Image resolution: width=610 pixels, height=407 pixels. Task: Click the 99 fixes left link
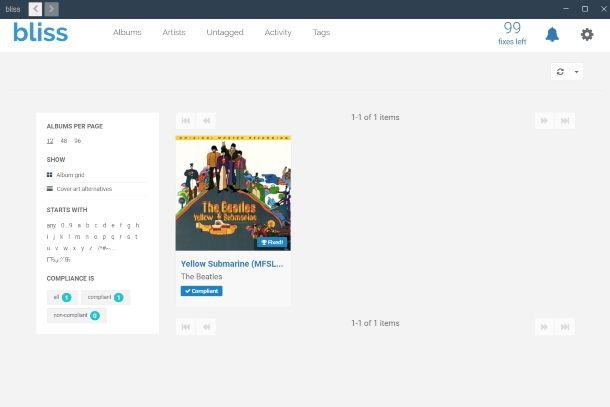[512, 33]
